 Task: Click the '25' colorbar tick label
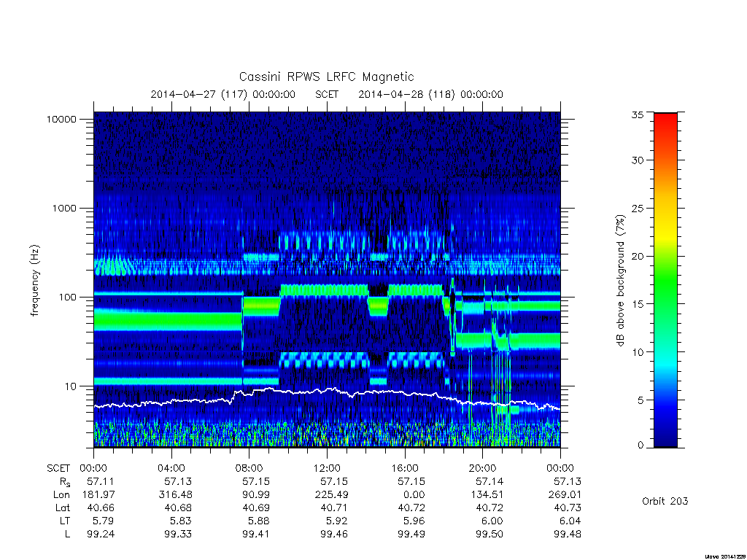pyautogui.click(x=638, y=209)
